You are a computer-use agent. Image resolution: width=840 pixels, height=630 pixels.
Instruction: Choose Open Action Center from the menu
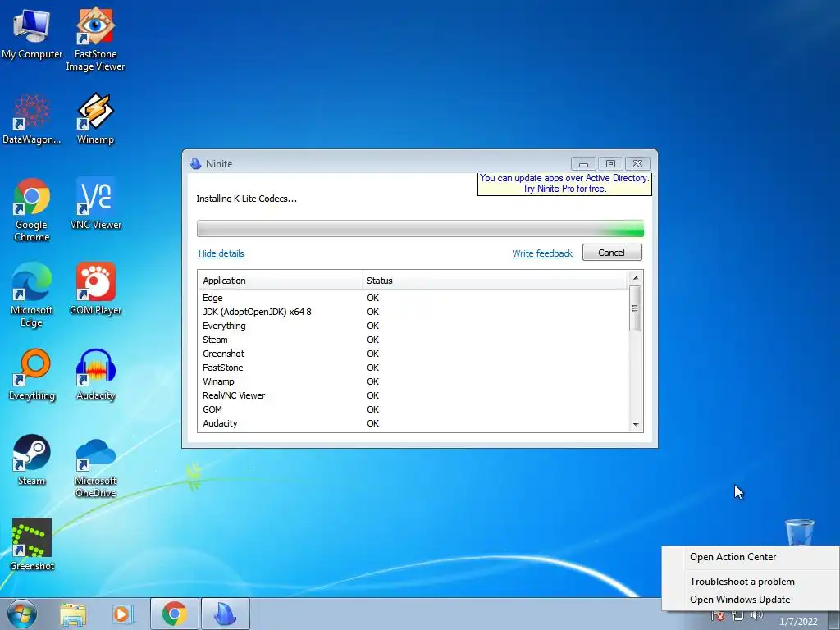click(x=733, y=557)
